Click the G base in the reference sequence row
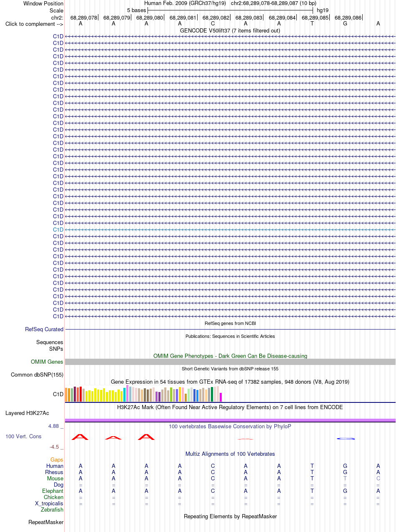The height and width of the screenshot is (532, 396). (345, 23)
